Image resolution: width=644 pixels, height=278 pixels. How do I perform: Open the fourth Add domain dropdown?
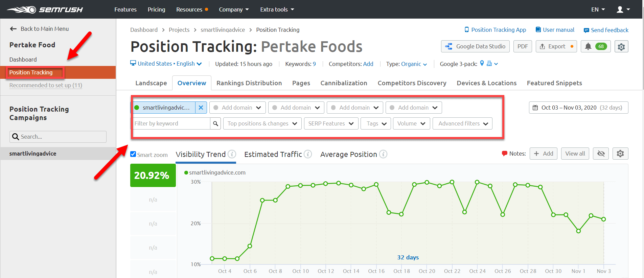point(414,108)
